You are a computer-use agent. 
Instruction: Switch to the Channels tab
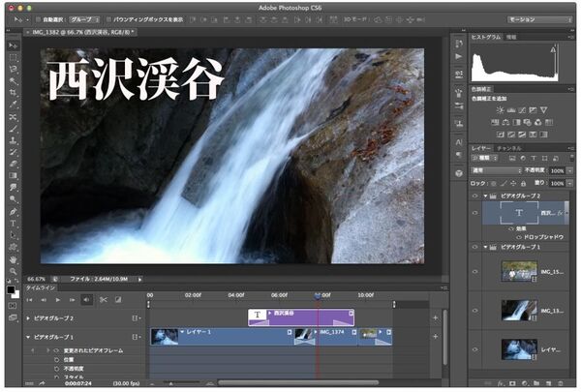pyautogui.click(x=509, y=148)
